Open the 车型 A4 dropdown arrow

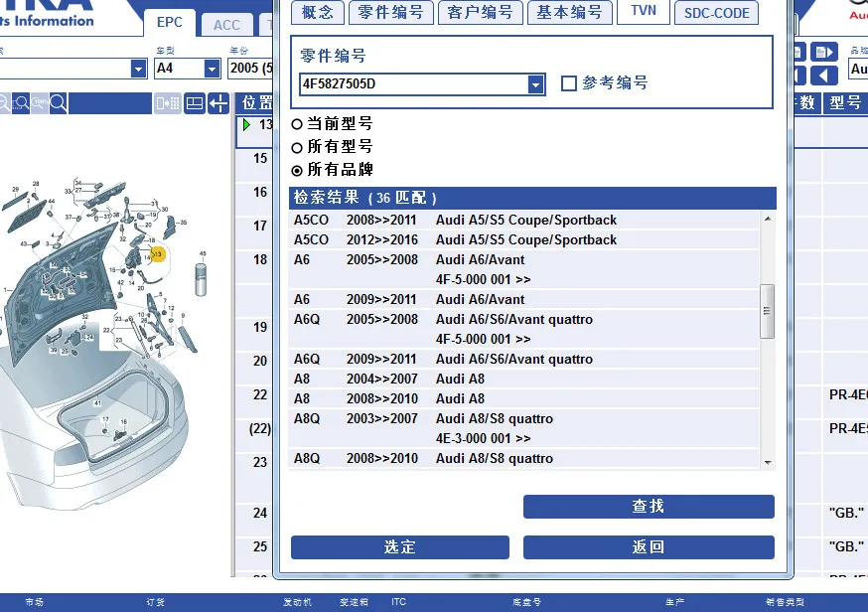(212, 69)
